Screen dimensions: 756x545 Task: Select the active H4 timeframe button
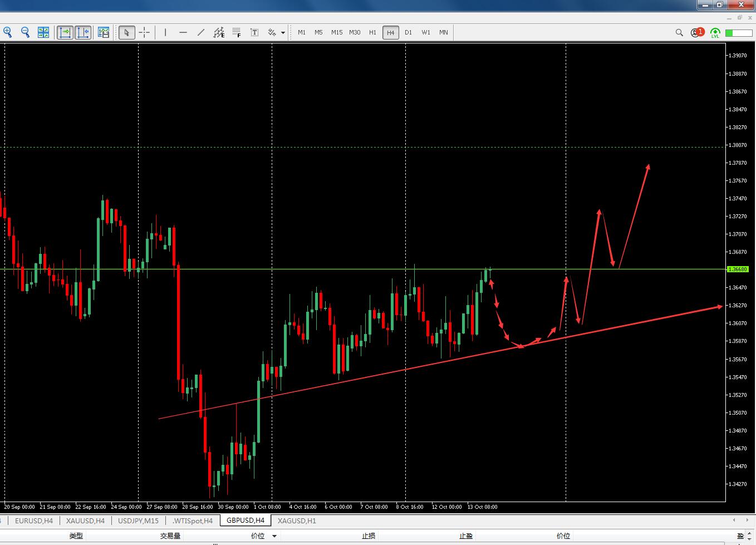pyautogui.click(x=390, y=32)
